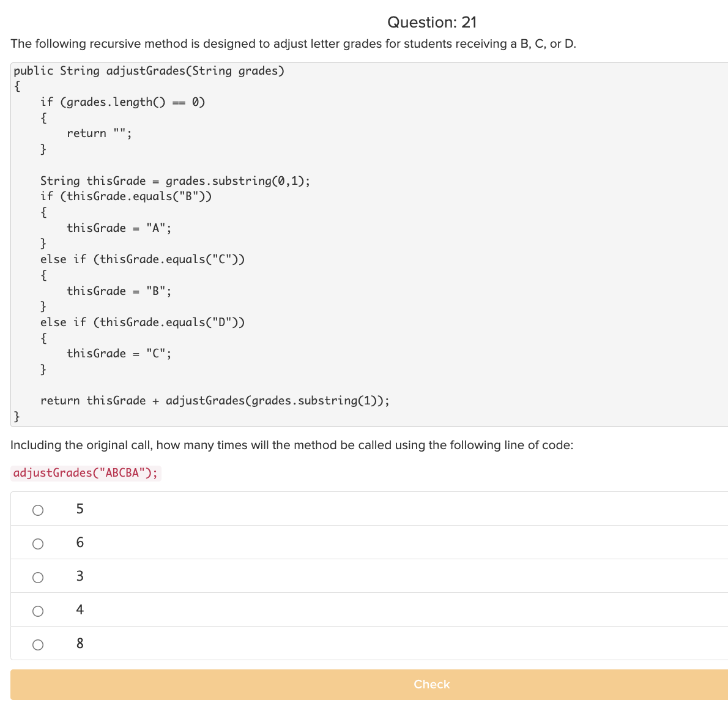Select the radio button for answer 4
The width and height of the screenshot is (728, 711).
[38, 610]
